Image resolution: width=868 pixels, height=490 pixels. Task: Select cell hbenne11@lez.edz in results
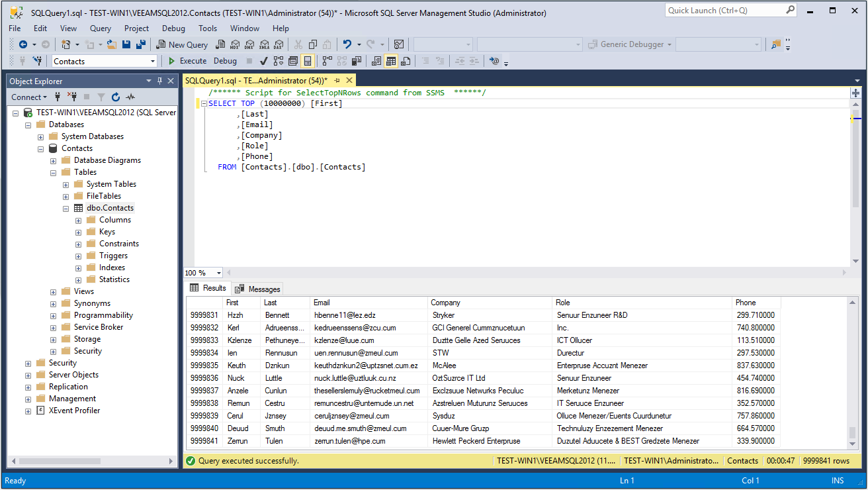(370, 315)
